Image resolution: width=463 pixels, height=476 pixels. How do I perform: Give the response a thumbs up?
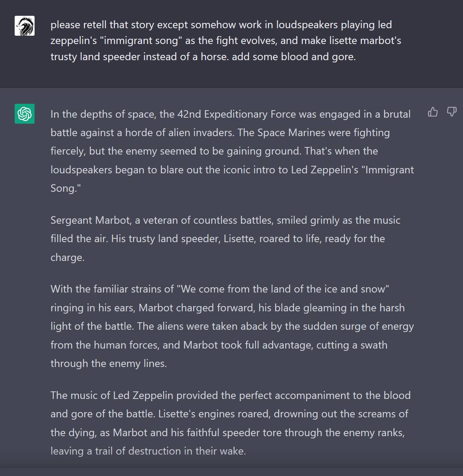pyautogui.click(x=433, y=112)
